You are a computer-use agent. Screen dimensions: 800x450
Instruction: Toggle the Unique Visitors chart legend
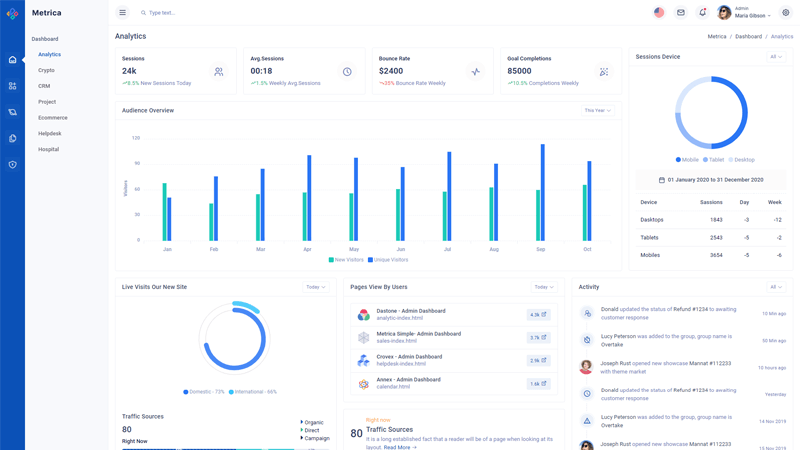388,260
